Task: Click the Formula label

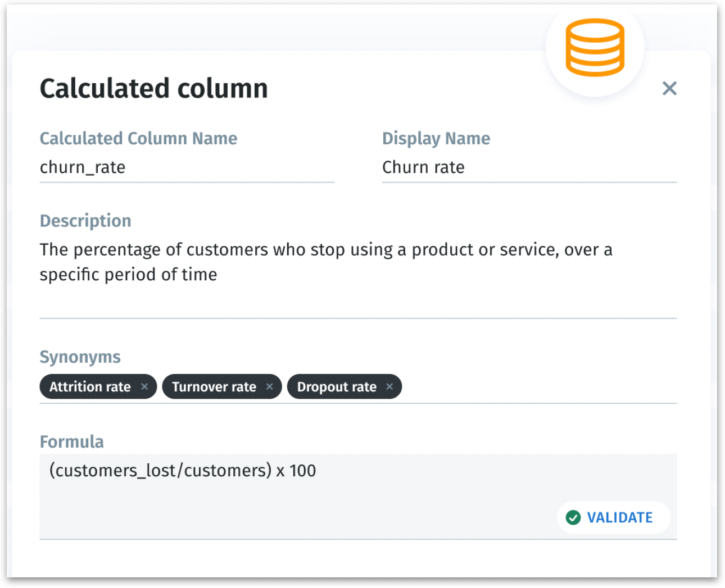Action: pyautogui.click(x=71, y=442)
